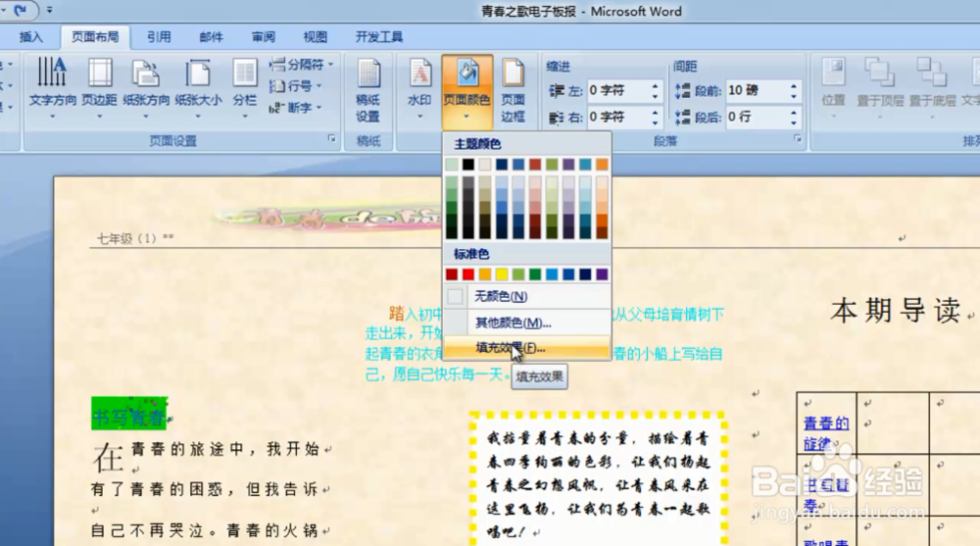Image resolution: width=980 pixels, height=546 pixels.
Task: Switch to the 邮件 tab
Action: (x=211, y=37)
